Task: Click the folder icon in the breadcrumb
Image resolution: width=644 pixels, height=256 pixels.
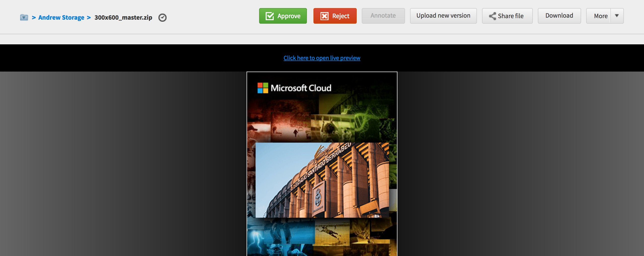Action: click(24, 17)
